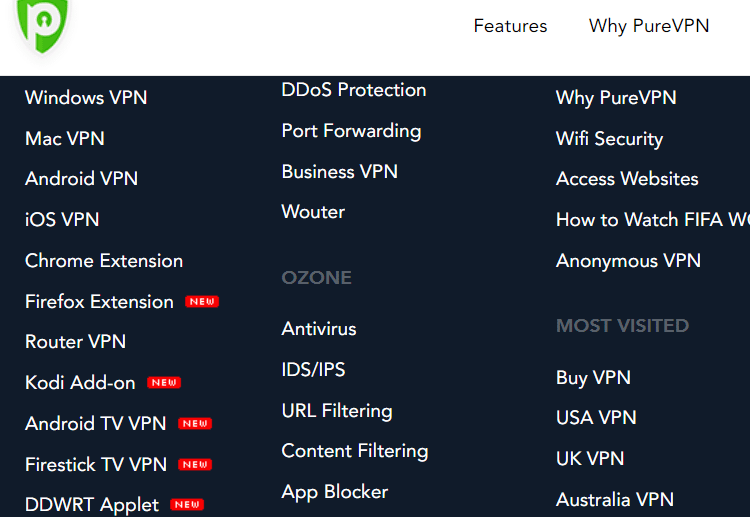Open the Wifi Security link
750x517 pixels.
tap(609, 139)
